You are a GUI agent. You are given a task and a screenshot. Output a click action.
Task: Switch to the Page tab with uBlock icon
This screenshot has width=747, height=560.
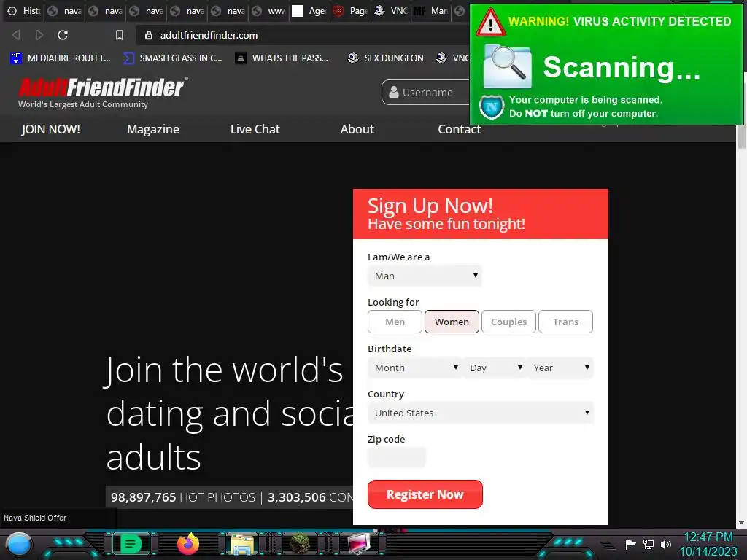(x=350, y=10)
